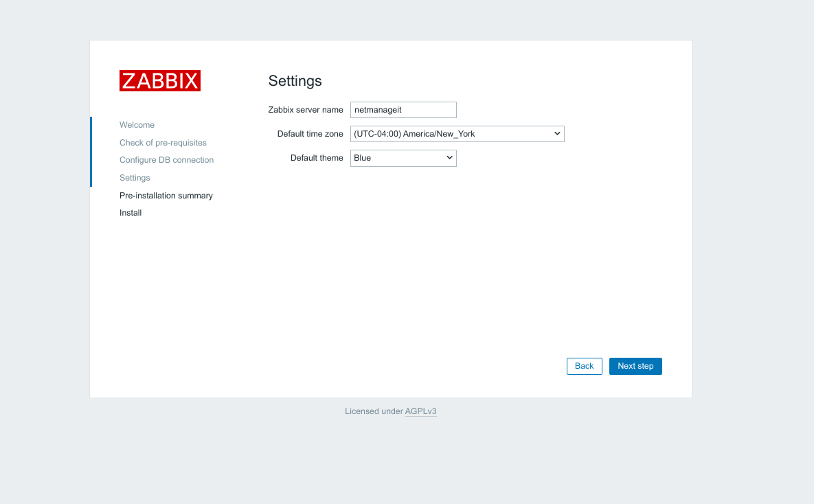
Task: Click the Default theme label
Action: coord(317,158)
